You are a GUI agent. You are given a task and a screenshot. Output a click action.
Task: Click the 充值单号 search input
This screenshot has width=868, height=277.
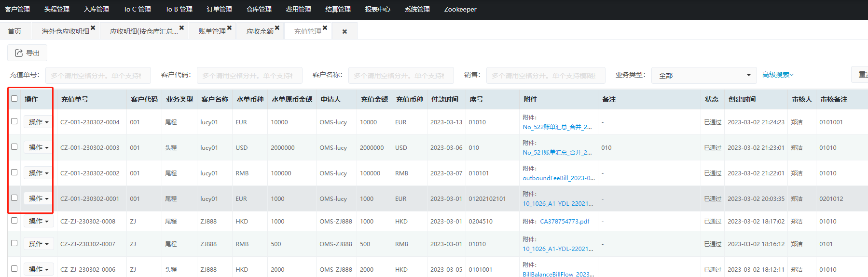[98, 75]
